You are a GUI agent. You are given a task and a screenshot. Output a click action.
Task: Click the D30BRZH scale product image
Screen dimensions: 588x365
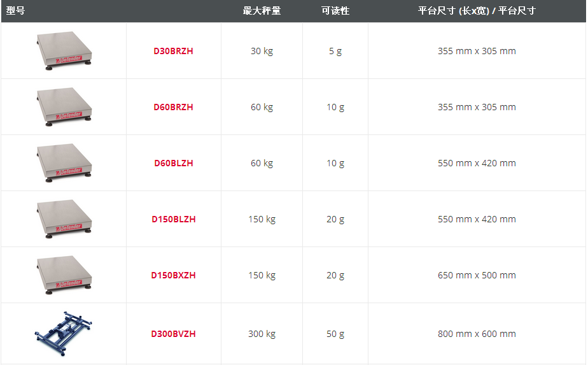pyautogui.click(x=64, y=50)
